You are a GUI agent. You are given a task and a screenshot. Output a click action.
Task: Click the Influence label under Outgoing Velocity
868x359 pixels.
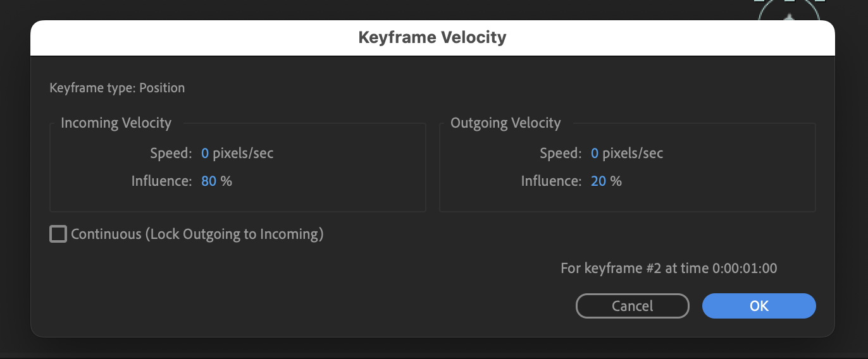tap(551, 181)
